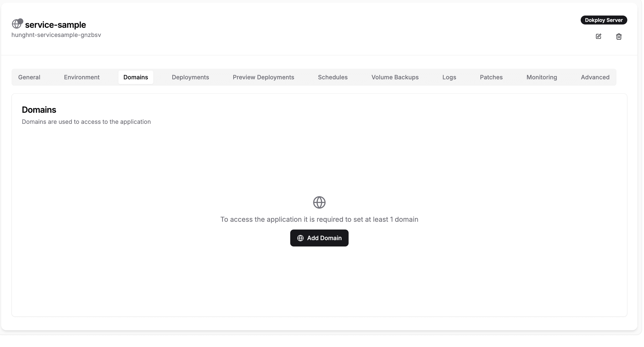
Task: Click the large globe icon in the Domains panel
Action: point(319,202)
